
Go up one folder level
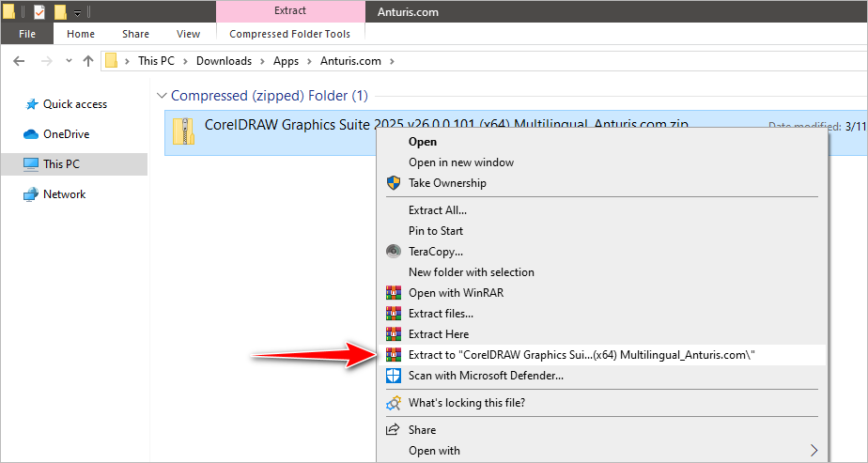point(88,61)
